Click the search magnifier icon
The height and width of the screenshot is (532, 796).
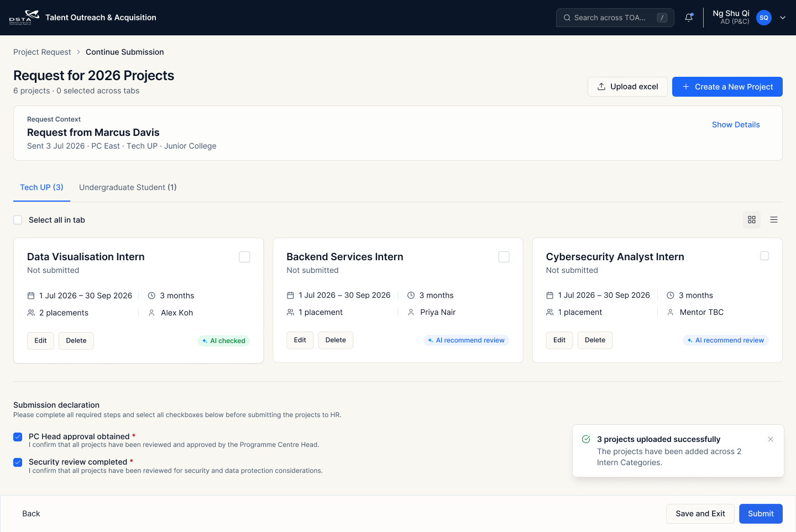click(x=567, y=18)
